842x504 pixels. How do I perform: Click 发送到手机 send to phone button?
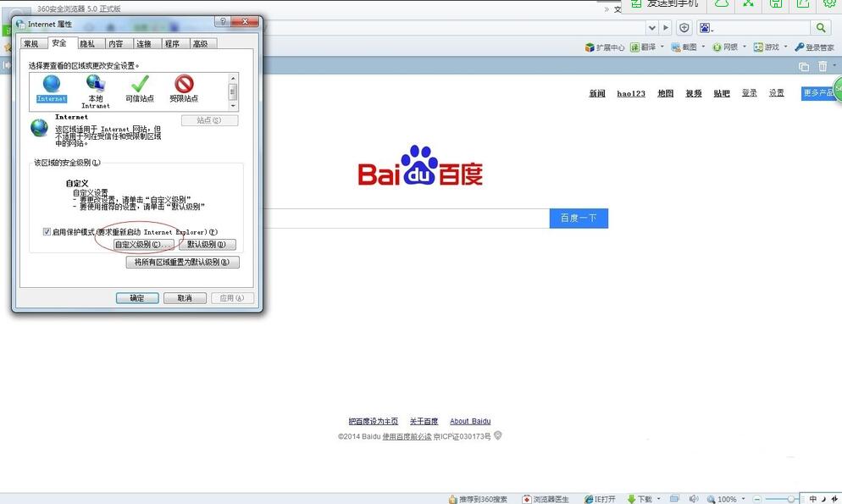point(665,4)
